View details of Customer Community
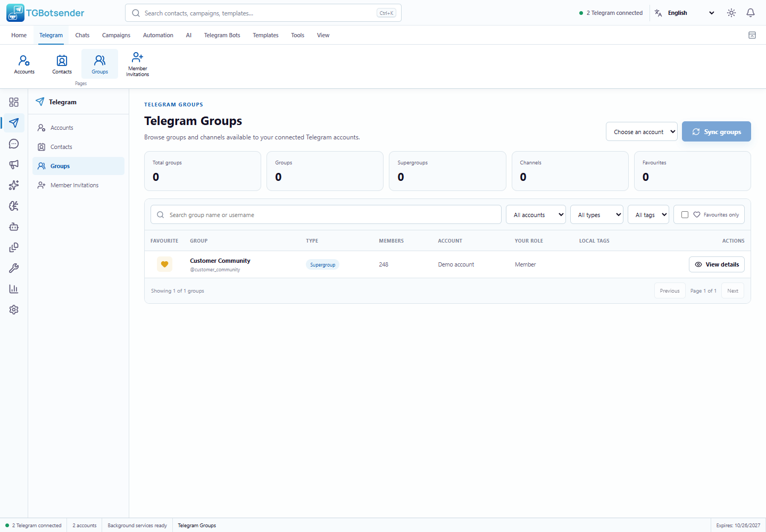Viewport: 766px width, 532px height. tap(717, 264)
